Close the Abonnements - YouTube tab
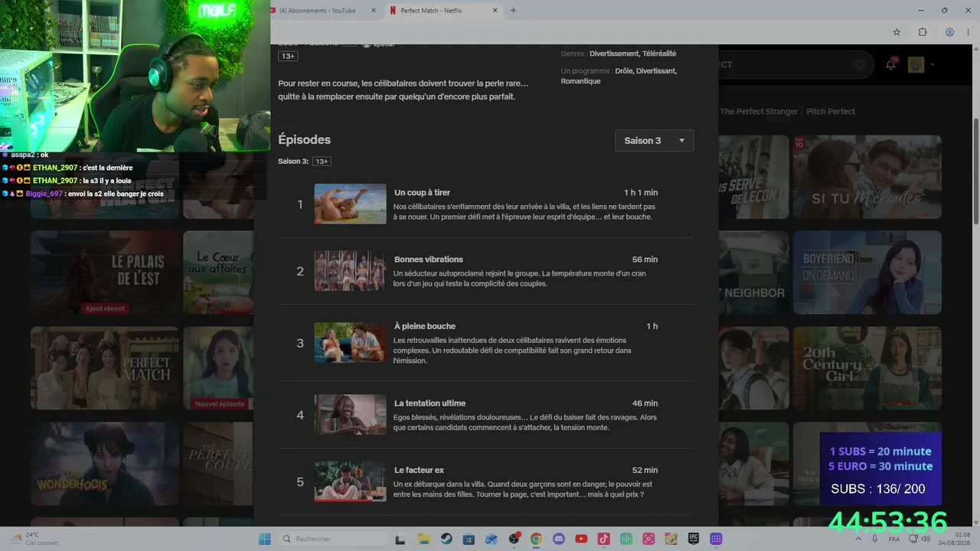This screenshot has height=551, width=980. (x=374, y=11)
